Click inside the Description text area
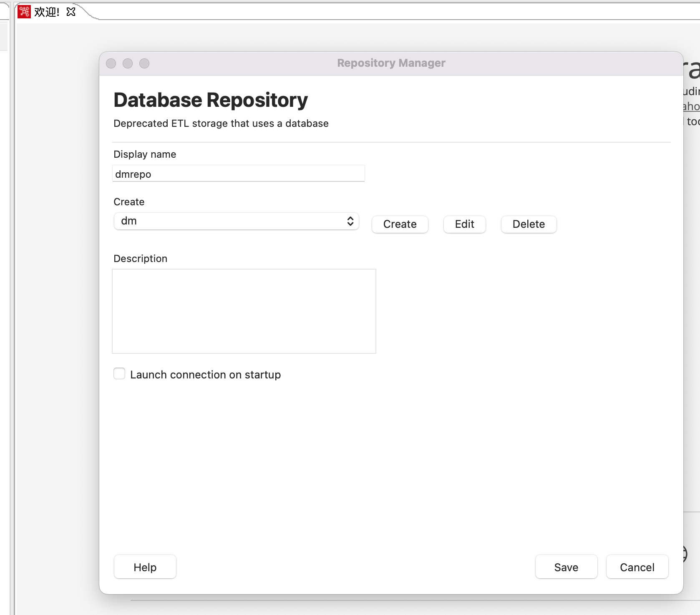700x615 pixels. tap(244, 311)
